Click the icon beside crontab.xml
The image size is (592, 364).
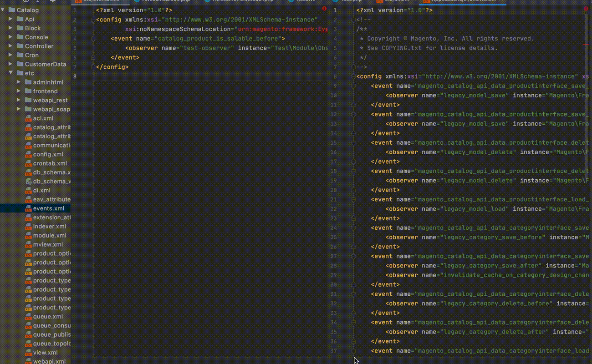click(28, 163)
